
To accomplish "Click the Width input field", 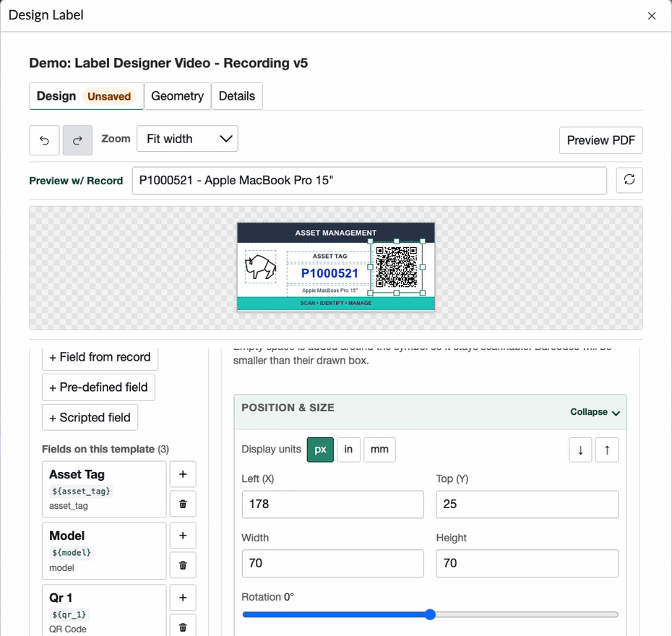I will point(332,563).
